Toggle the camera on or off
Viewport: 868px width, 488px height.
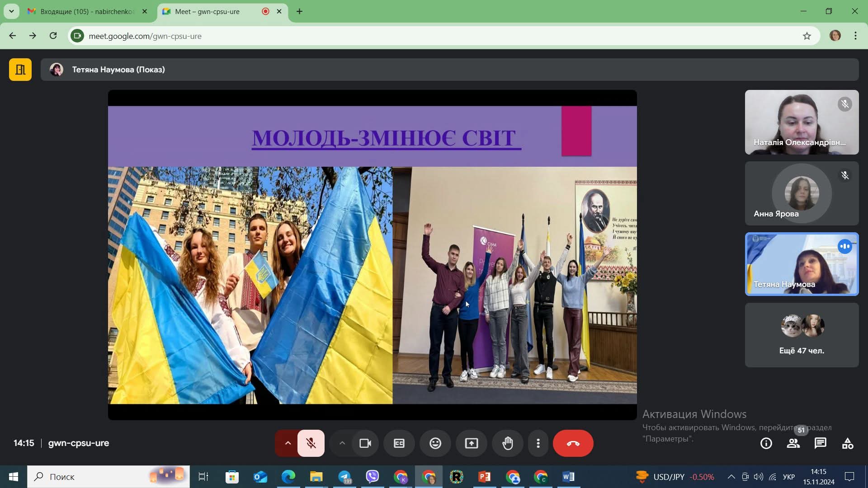[x=365, y=443]
